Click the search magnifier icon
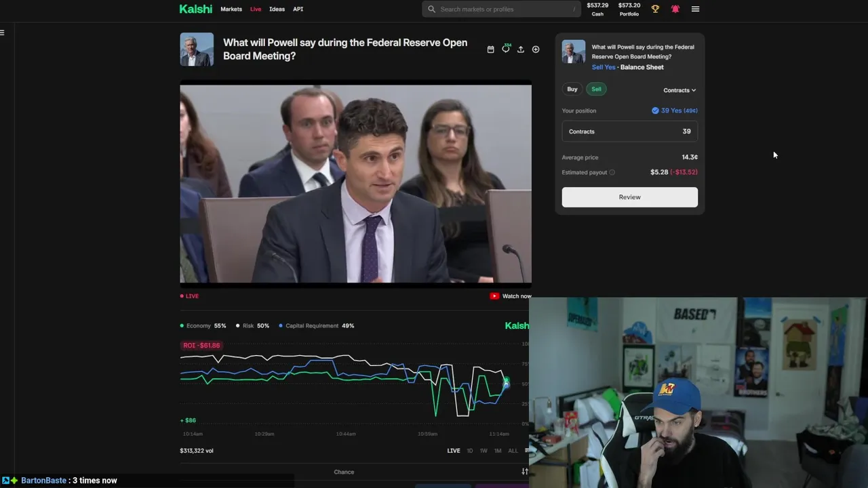Viewport: 868px width, 488px height. (431, 9)
